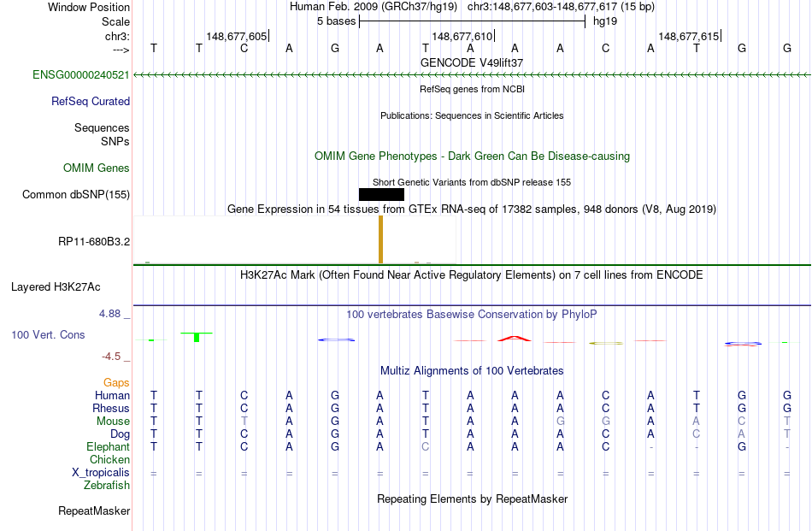Click Short Genetic Variants dbSNP title
Viewport: 812px width, 531px height.
click(472, 182)
